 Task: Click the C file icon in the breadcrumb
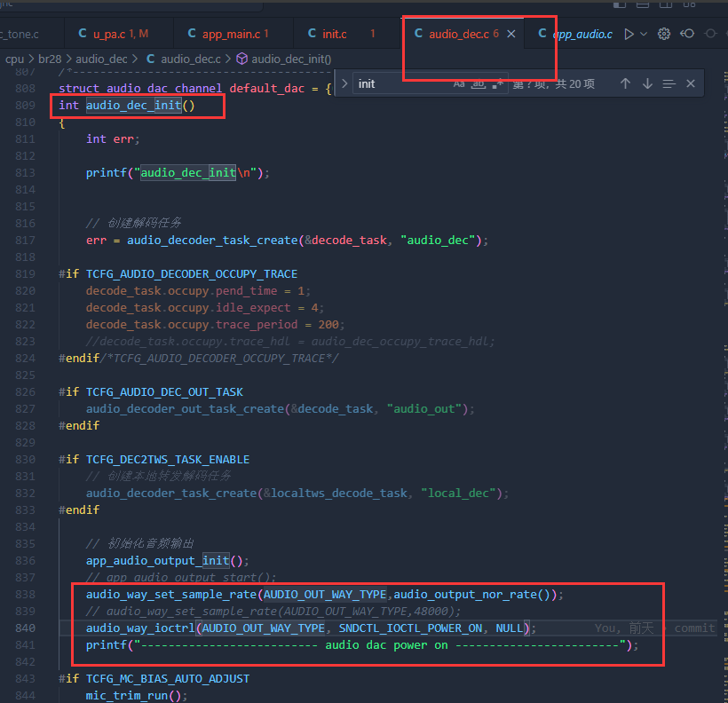pos(150,59)
